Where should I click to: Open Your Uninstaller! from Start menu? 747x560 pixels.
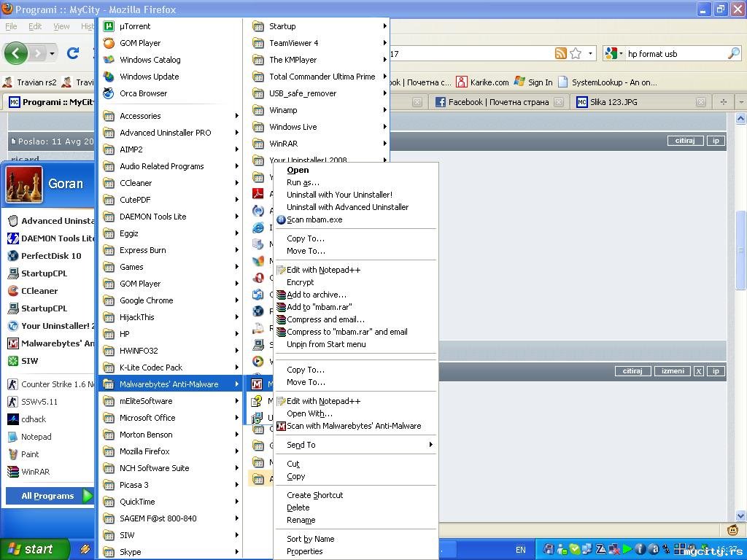(x=50, y=326)
